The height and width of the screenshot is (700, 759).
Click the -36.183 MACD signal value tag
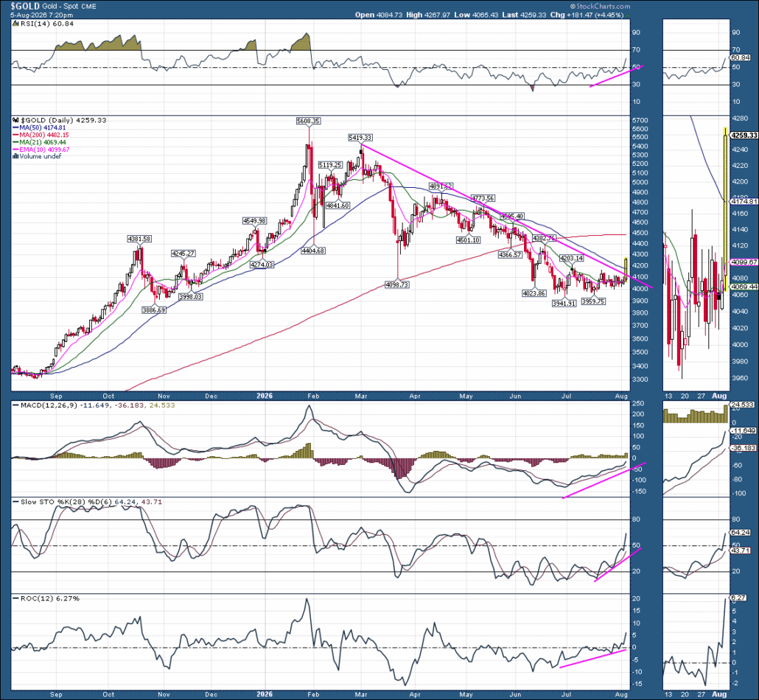coord(744,448)
